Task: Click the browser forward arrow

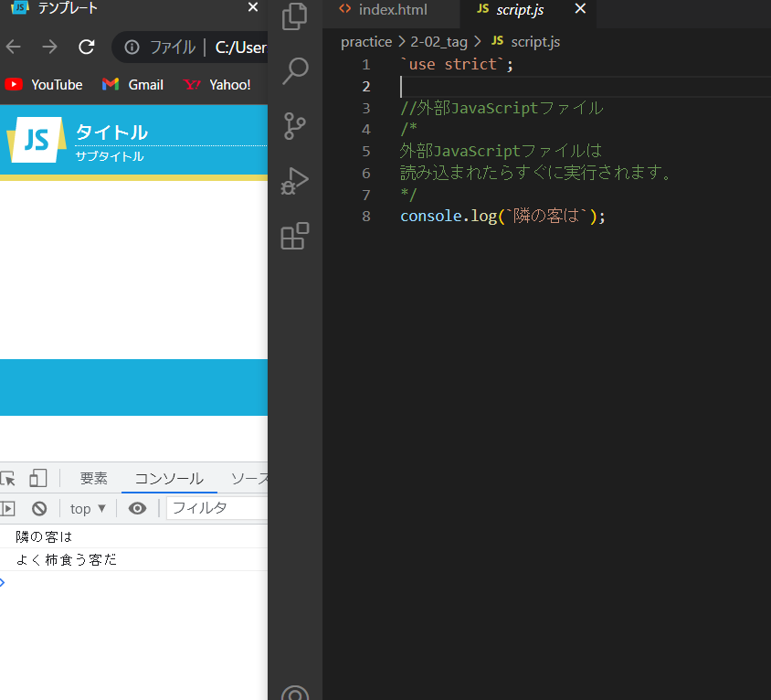Action: (49, 48)
